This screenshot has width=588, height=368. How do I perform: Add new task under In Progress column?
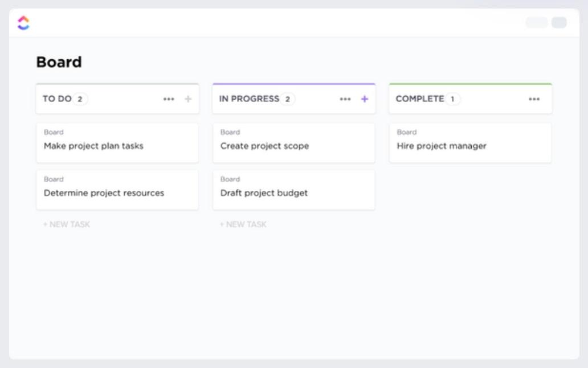(243, 224)
